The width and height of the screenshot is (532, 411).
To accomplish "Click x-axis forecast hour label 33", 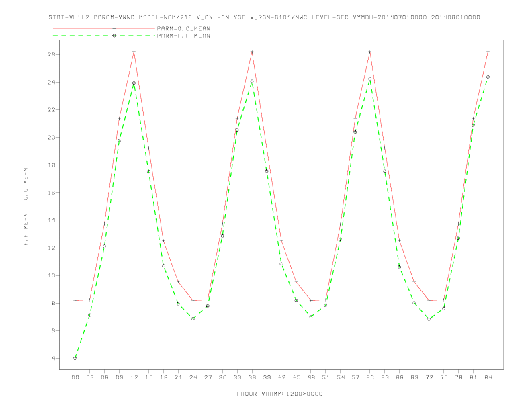I will tap(237, 377).
